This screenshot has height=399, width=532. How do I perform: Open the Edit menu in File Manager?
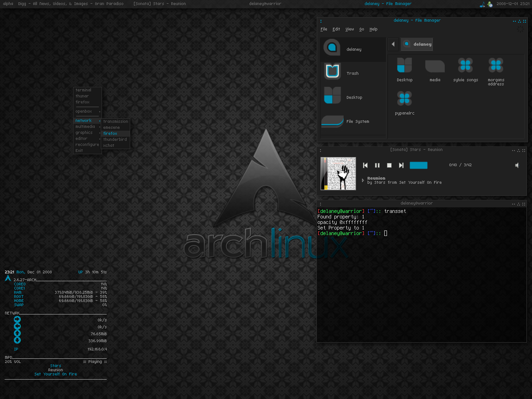coord(336,29)
